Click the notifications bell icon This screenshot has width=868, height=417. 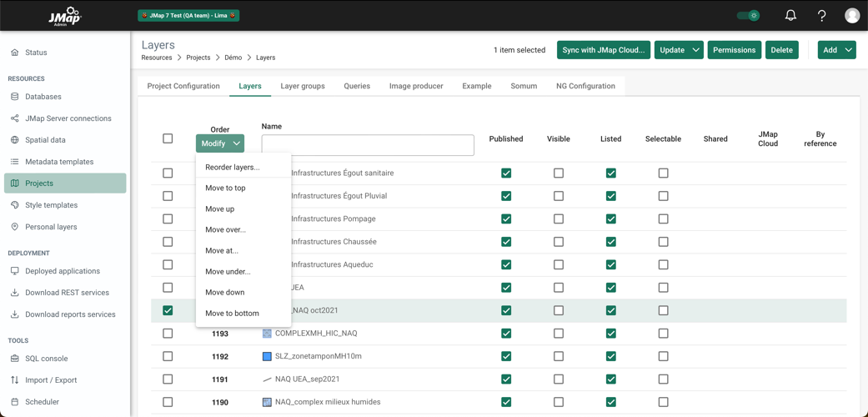click(x=790, y=15)
